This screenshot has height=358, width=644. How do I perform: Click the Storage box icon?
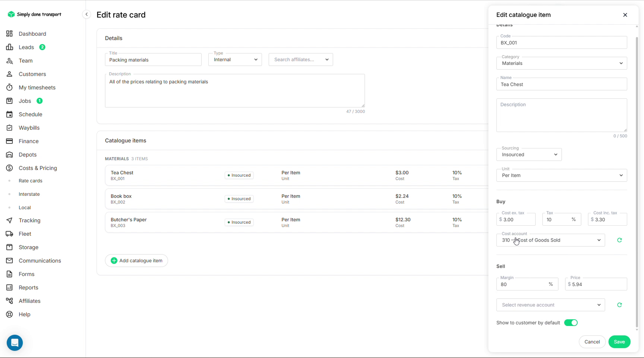click(x=9, y=247)
